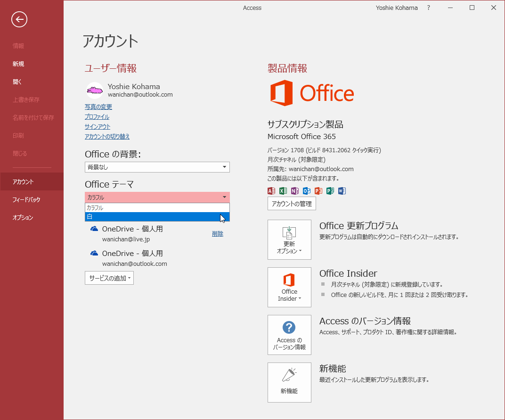Click the PowerPoint app icon in product list
Image resolution: width=505 pixels, height=420 pixels.
(x=318, y=191)
